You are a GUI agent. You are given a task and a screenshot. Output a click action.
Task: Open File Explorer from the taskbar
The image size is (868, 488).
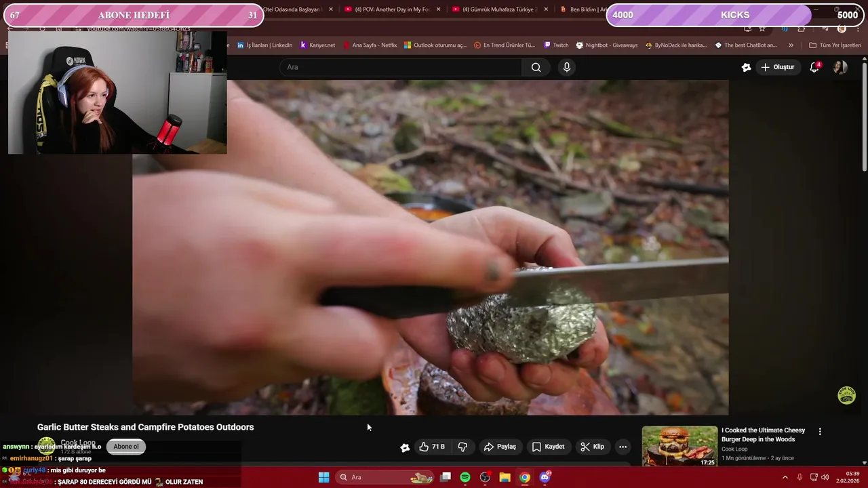[x=505, y=477]
